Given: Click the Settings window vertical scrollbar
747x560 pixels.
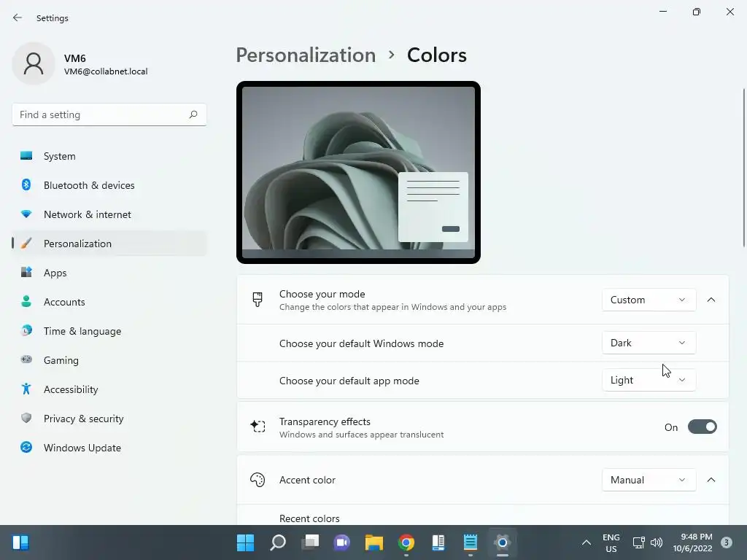Looking at the screenshot, I should tap(743, 168).
